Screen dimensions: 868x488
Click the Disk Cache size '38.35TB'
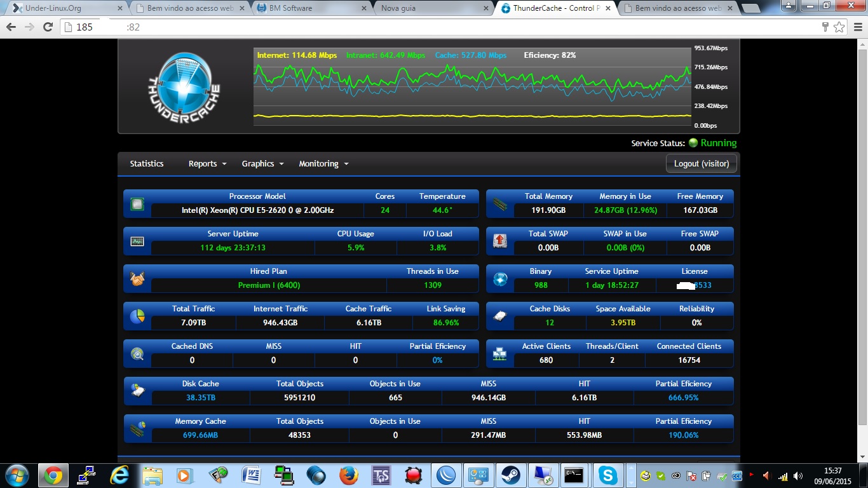(x=200, y=398)
